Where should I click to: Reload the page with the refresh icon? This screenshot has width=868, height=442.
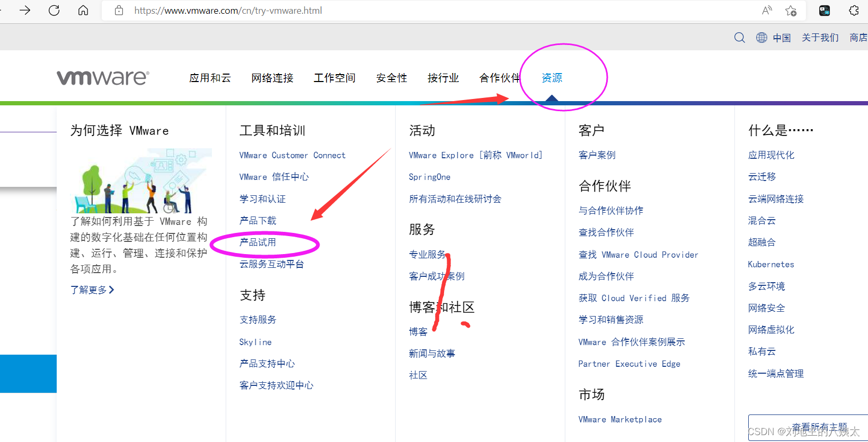coord(54,10)
